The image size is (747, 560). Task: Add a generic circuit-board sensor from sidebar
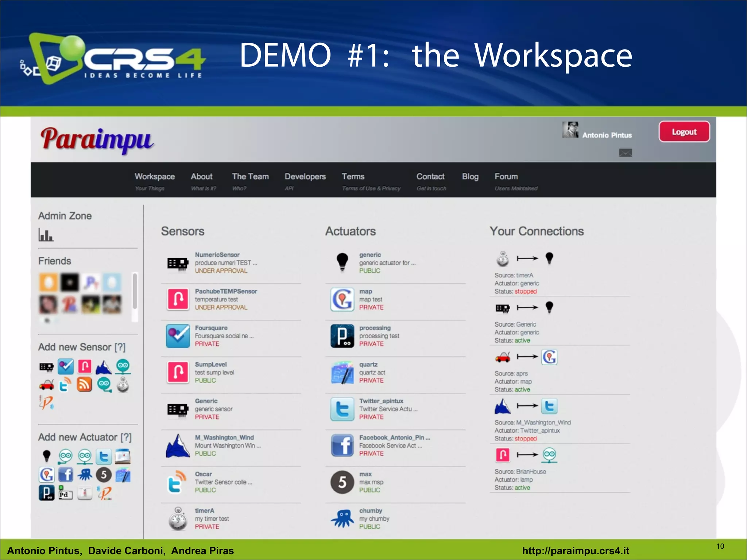coord(46,367)
